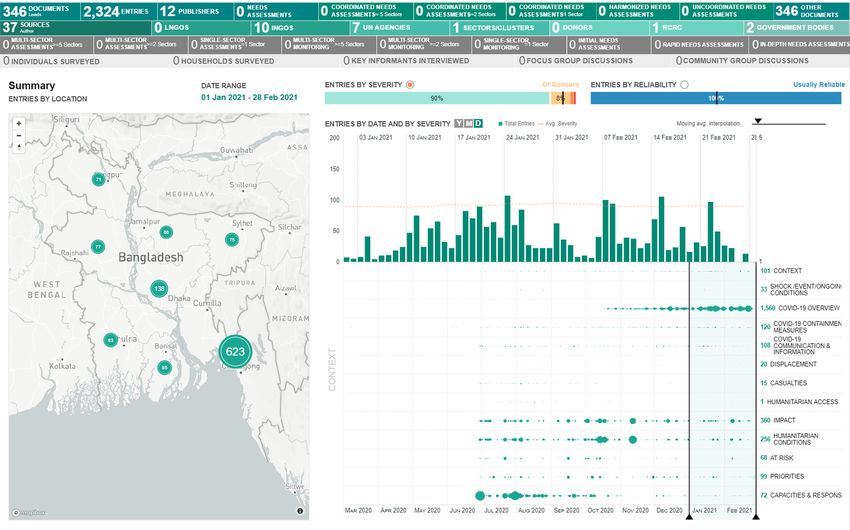Select the 33 Shock/Event/Ongoing Conditions row
This screenshot has width=850, height=530.
pyautogui.click(x=801, y=289)
